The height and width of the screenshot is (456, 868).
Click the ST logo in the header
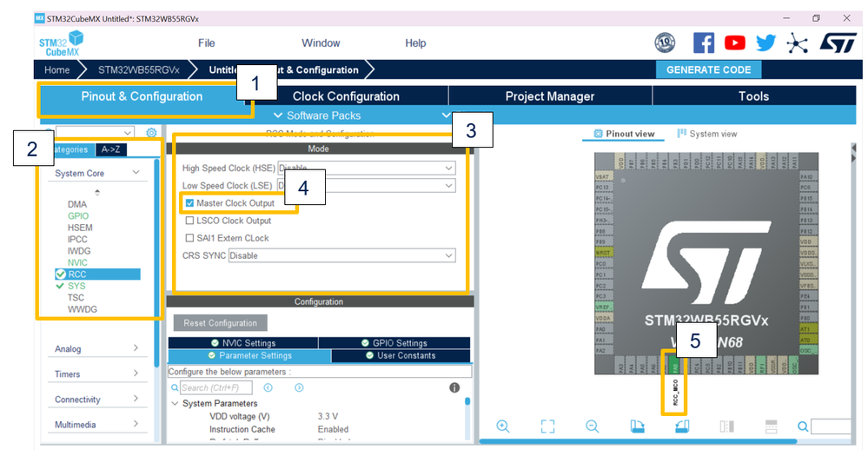click(838, 43)
